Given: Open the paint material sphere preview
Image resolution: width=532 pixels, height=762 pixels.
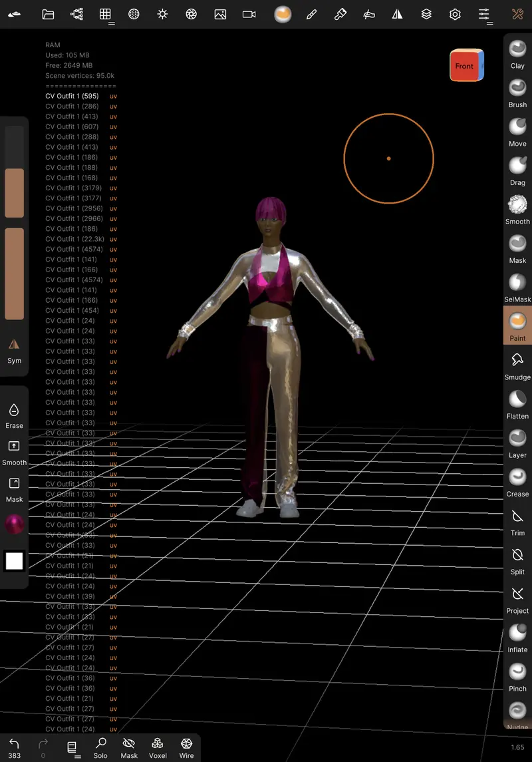Looking at the screenshot, I should (14, 524).
